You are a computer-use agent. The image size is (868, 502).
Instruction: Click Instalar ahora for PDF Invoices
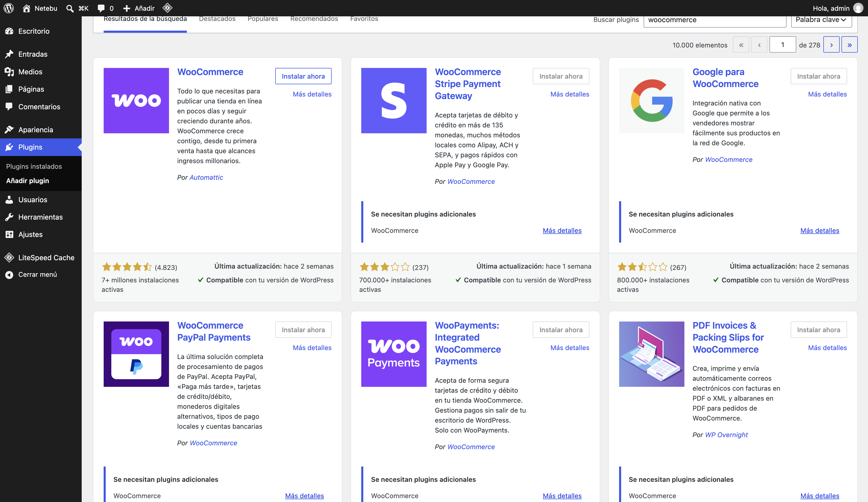tap(818, 330)
